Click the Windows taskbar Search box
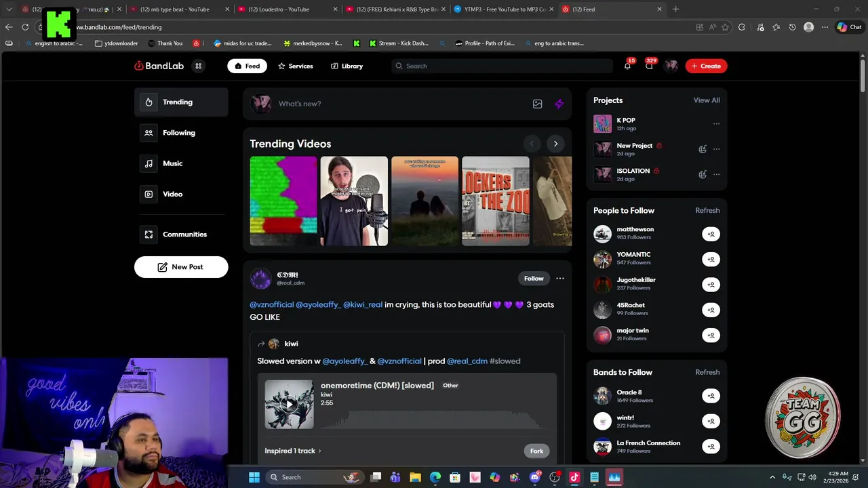This screenshot has width=868, height=488. tap(315, 477)
